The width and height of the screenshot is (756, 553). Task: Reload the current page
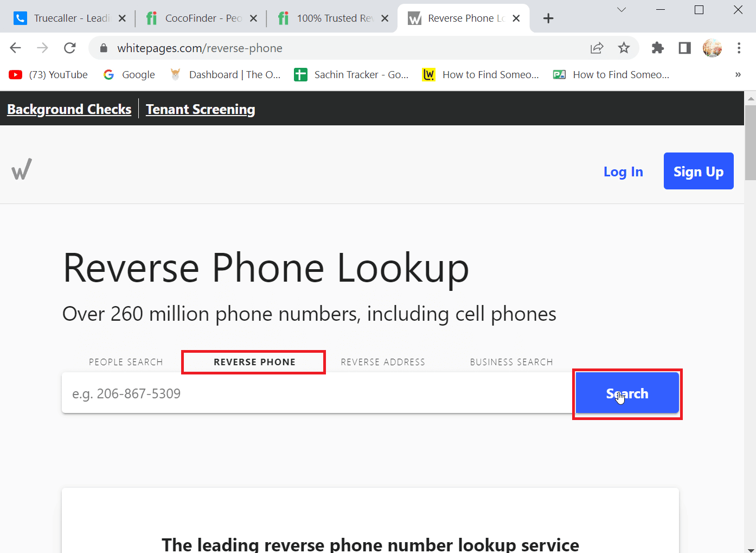pyautogui.click(x=69, y=48)
